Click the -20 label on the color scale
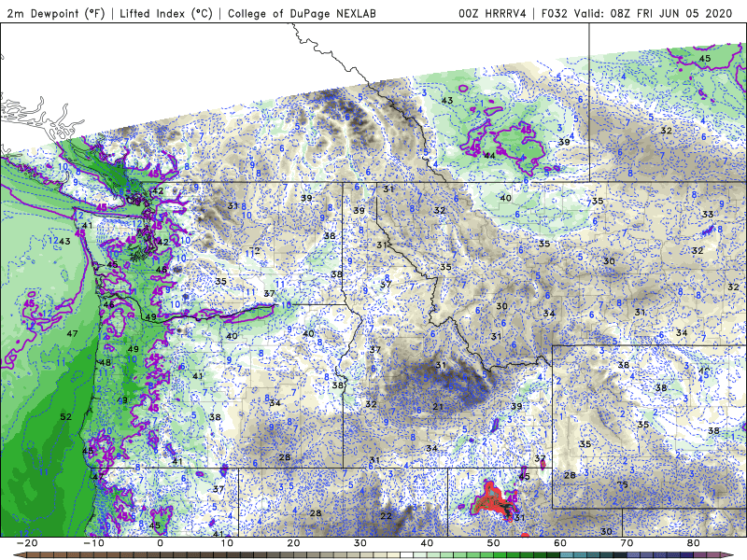Viewport: 747px width, 560px height. 27,543
